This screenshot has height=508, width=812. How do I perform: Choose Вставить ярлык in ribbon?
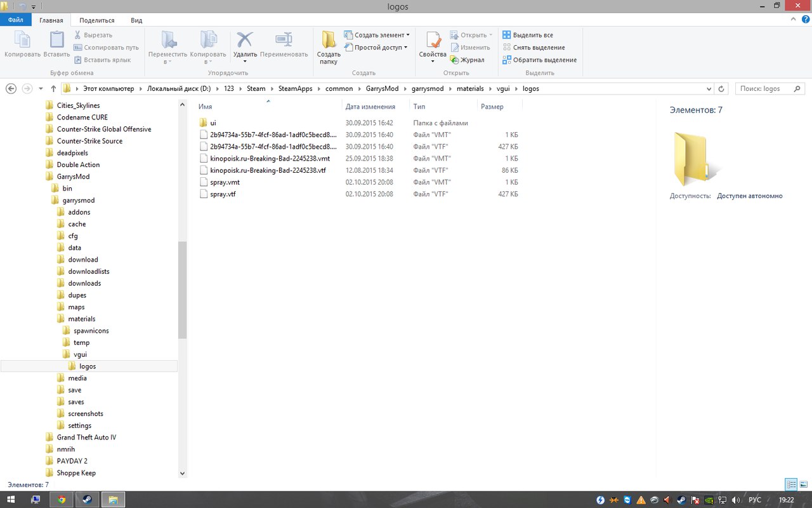tap(102, 60)
